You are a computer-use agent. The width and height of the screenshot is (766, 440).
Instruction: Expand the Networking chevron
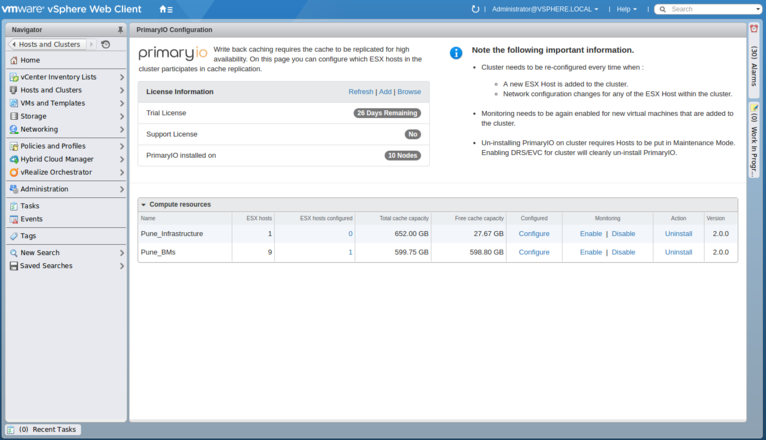122,129
